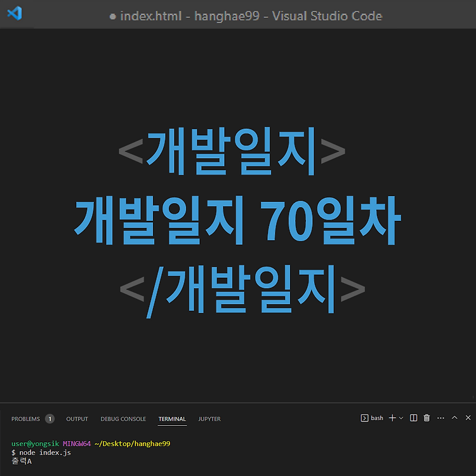The image size is (476, 476).
Task: Click the problems count badge showing 1
Action: coord(50,419)
